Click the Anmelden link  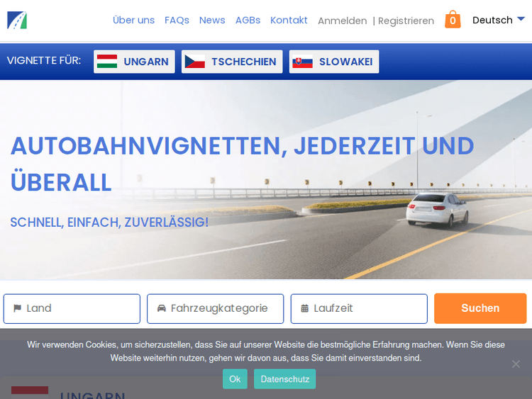coord(343,21)
